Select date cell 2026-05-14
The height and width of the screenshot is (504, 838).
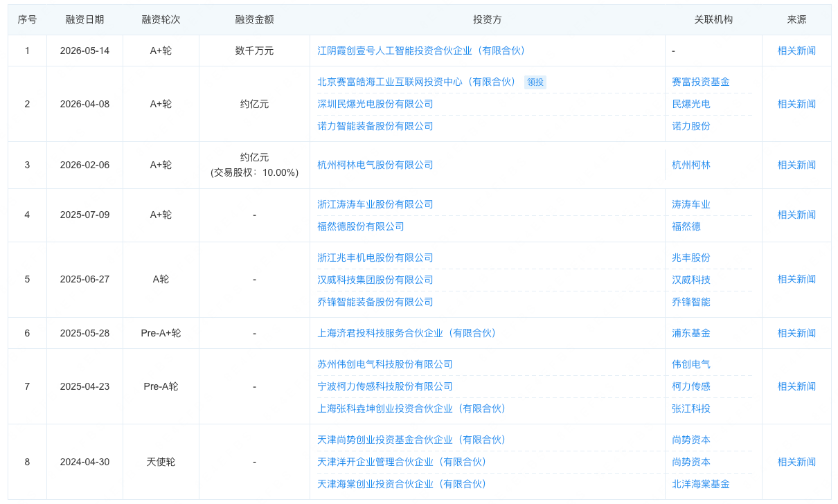point(84,51)
